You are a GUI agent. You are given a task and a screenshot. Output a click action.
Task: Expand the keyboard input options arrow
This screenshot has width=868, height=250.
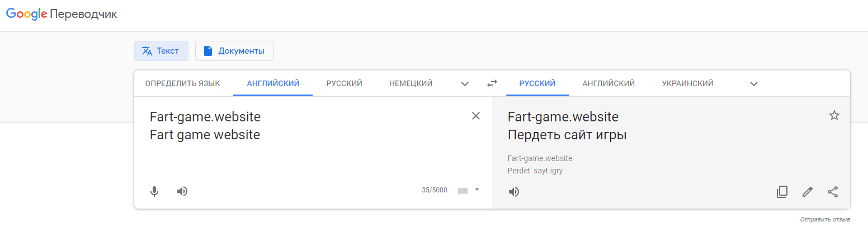pos(477,190)
